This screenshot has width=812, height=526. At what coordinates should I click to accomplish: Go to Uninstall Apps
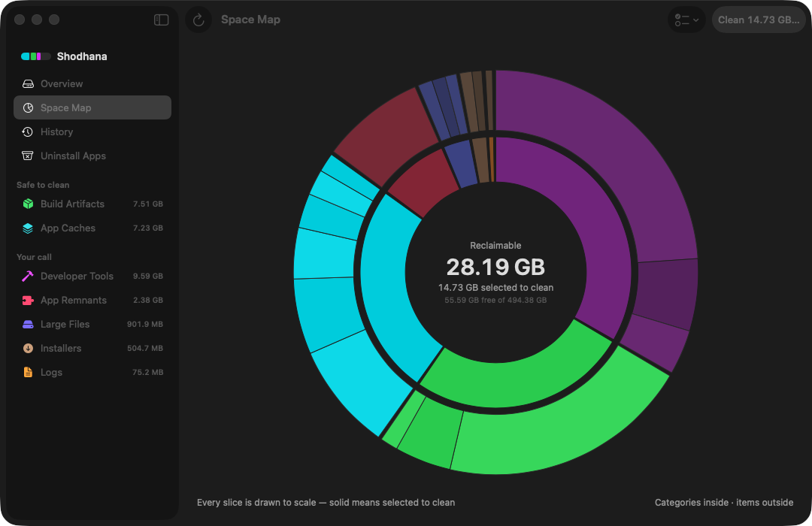coord(92,156)
